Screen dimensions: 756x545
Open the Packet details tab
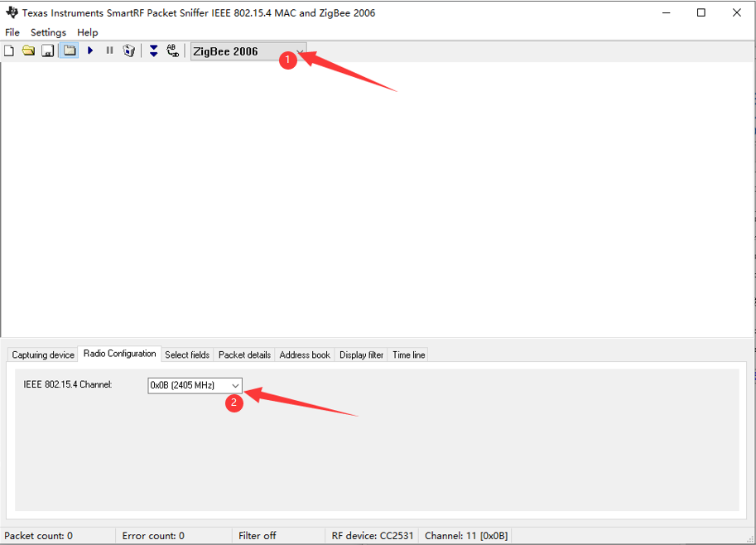(x=244, y=354)
